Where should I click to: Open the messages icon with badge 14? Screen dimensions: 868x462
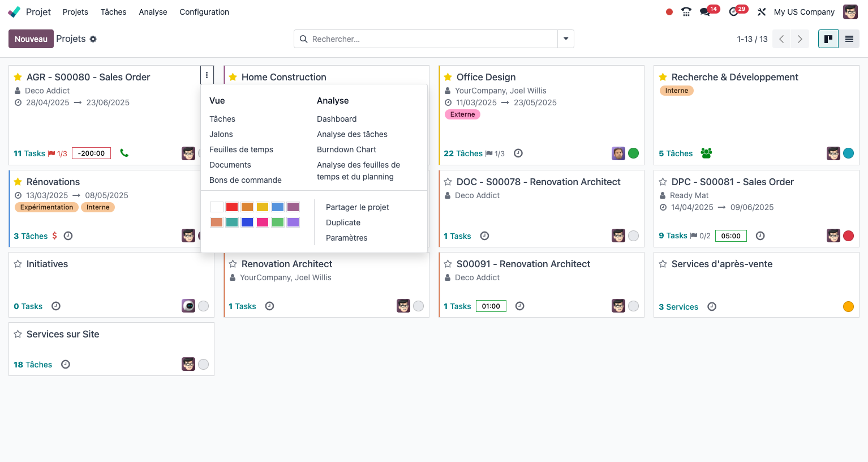pos(705,12)
